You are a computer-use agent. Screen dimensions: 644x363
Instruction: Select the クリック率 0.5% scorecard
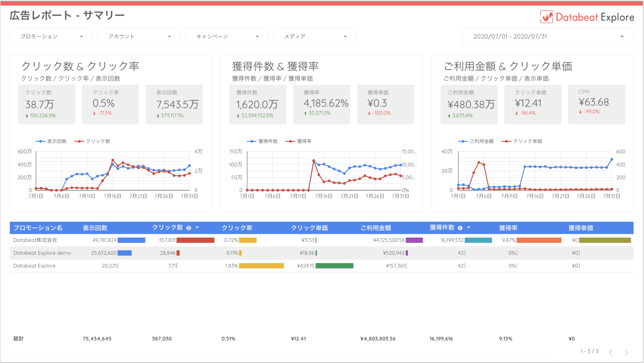pyautogui.click(x=110, y=105)
